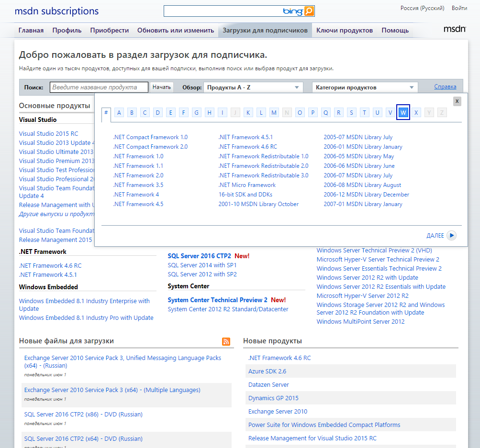Open Release Management for Visual Studio 2015 RC

[312, 438]
